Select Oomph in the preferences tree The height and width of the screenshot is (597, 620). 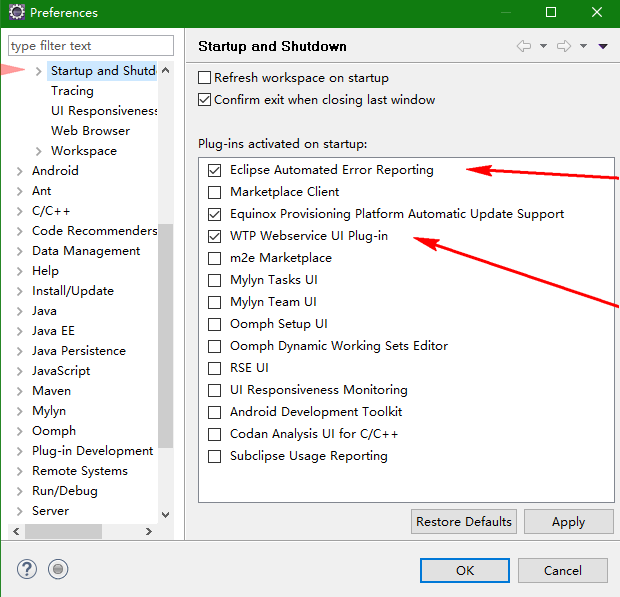(54, 431)
